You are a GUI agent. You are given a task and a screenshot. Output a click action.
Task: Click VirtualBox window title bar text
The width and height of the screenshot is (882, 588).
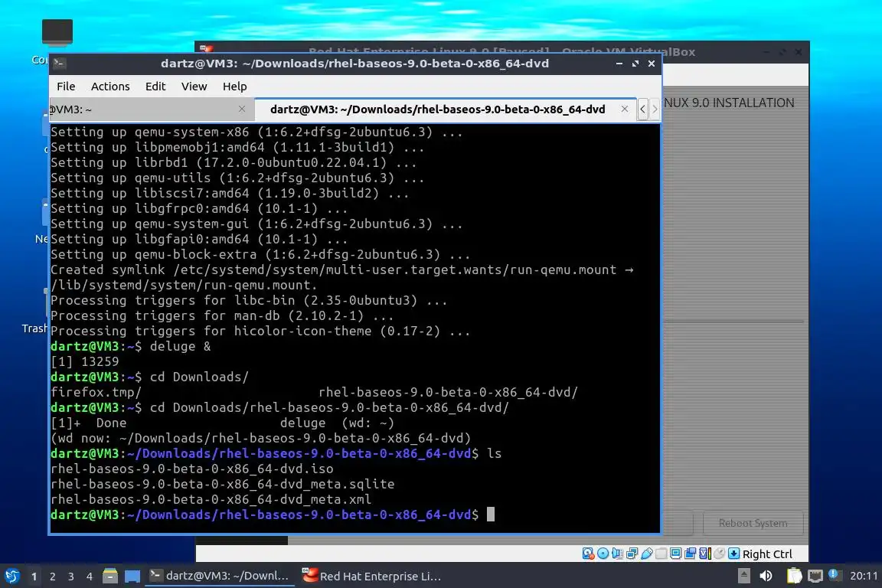point(501,51)
